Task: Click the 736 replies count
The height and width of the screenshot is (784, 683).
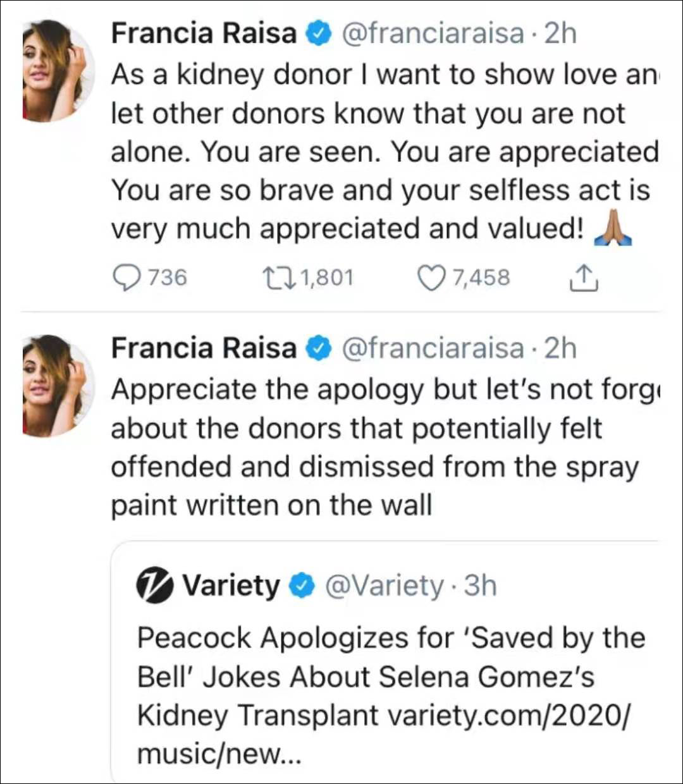Action: click(x=168, y=278)
